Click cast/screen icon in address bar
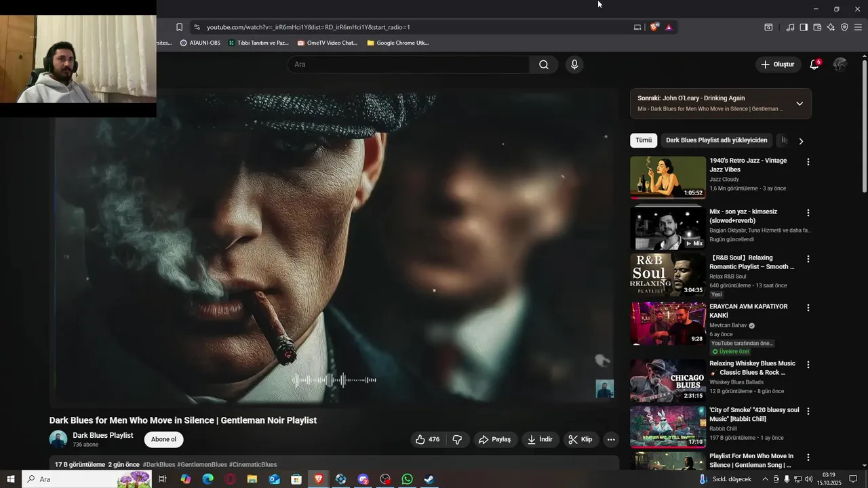Viewport: 868px width, 488px height. point(637,27)
